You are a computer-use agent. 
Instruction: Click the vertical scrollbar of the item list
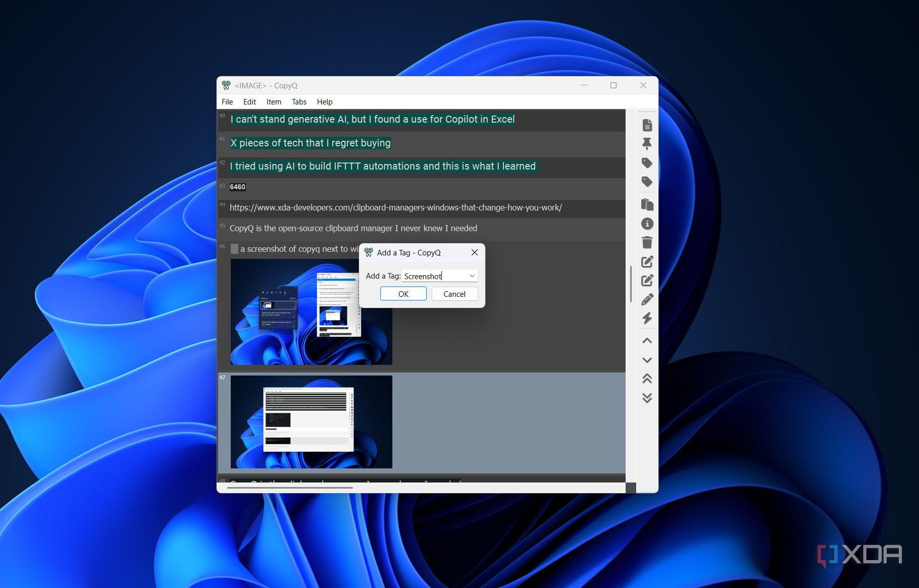point(631,284)
